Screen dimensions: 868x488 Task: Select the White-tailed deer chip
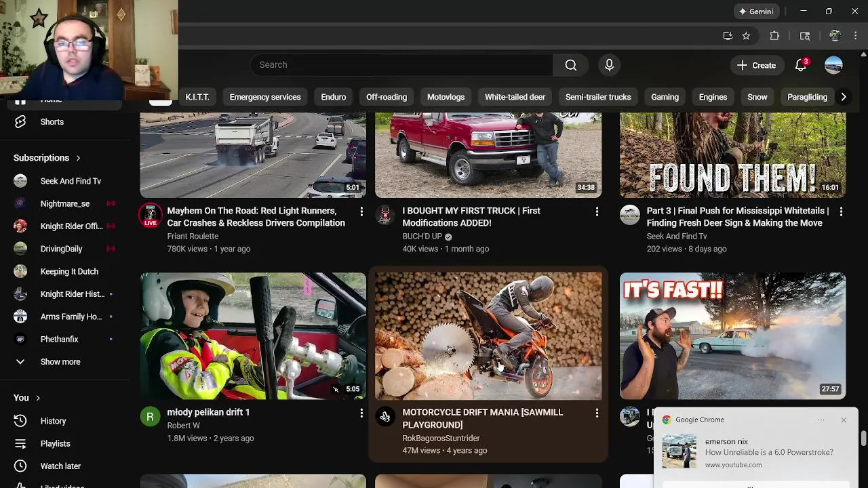click(x=515, y=97)
